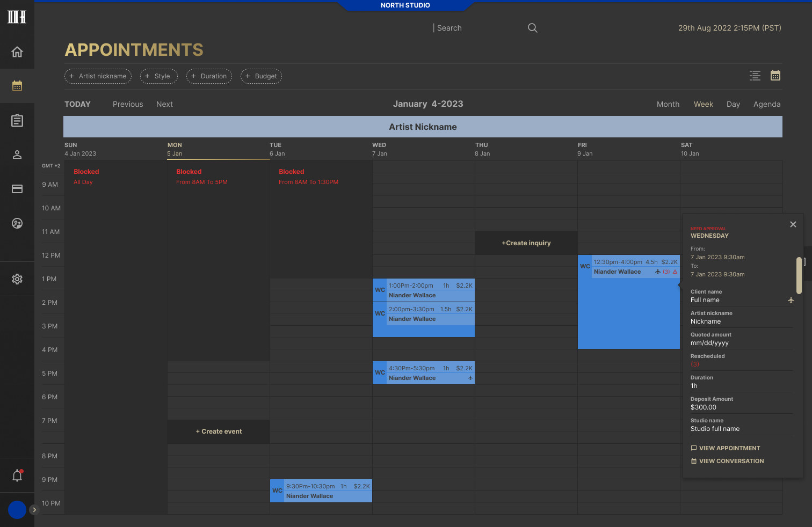Click Create event on Monday

point(219,431)
